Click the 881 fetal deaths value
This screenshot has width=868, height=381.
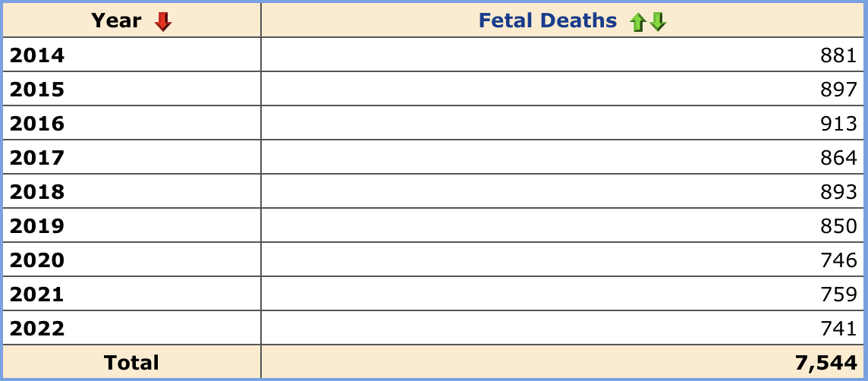click(838, 55)
